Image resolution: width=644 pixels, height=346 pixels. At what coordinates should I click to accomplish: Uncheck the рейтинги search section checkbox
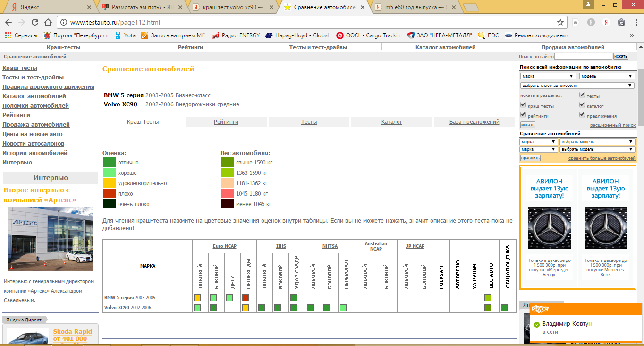(x=523, y=115)
